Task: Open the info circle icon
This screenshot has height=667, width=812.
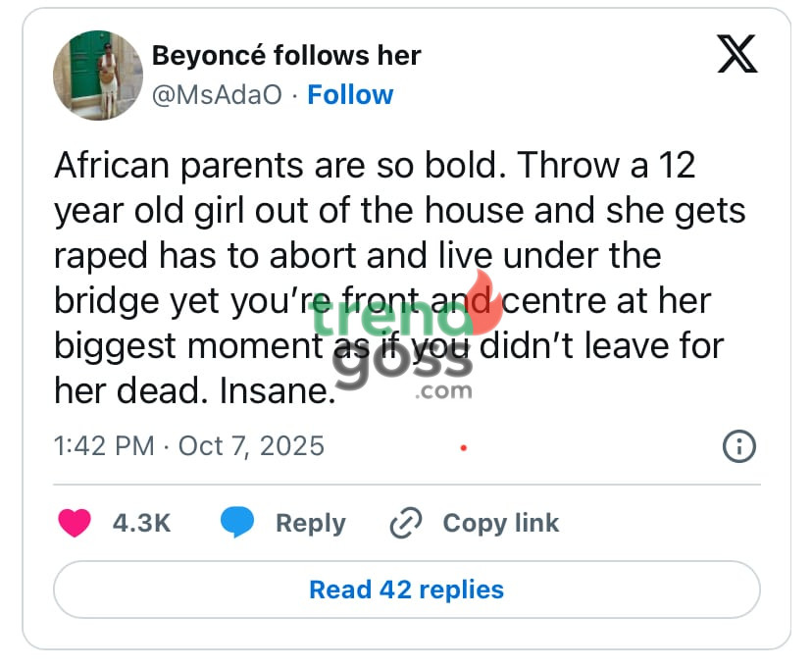Action: (x=738, y=446)
